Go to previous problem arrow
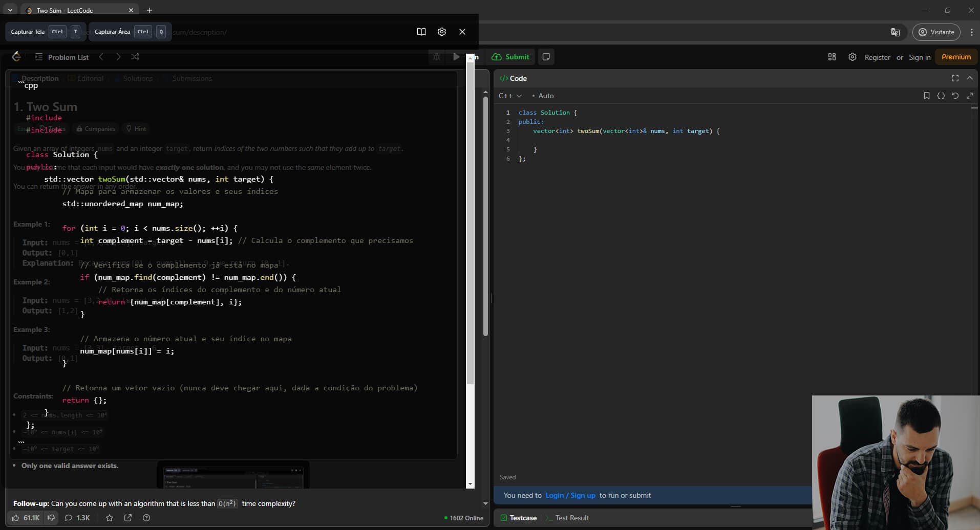This screenshot has width=980, height=530. [101, 57]
